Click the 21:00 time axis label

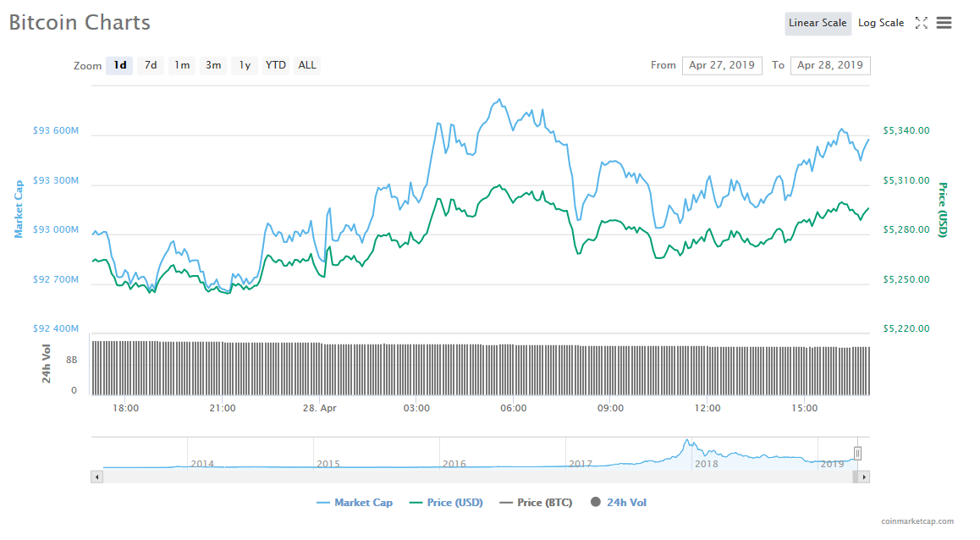tap(223, 408)
